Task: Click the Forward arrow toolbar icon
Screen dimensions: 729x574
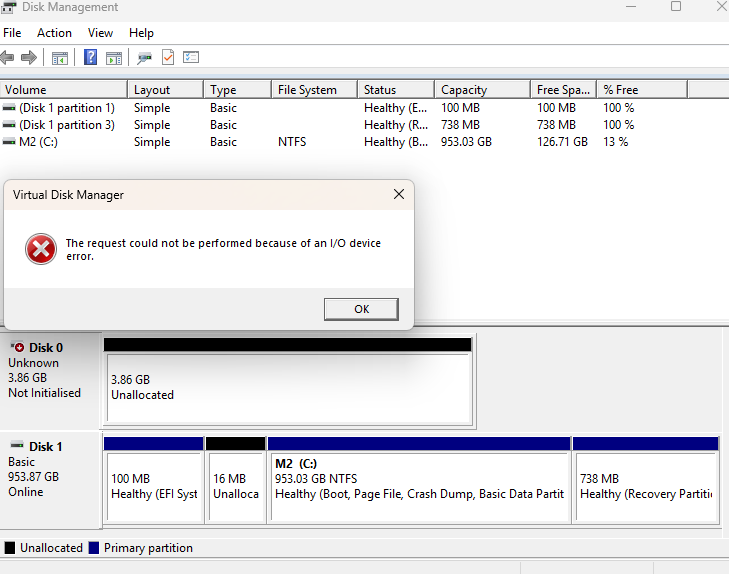Action: coord(29,58)
